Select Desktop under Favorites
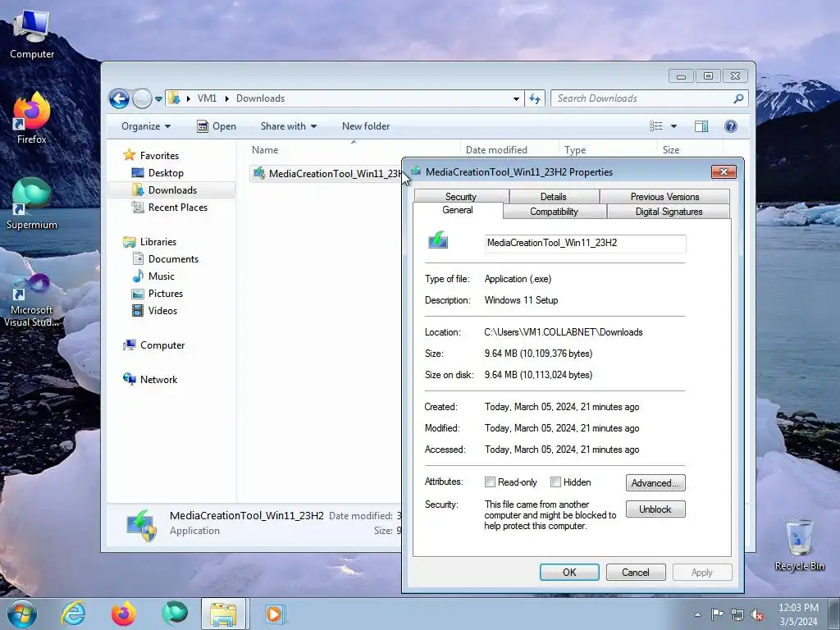This screenshot has height=630, width=840. pos(166,173)
